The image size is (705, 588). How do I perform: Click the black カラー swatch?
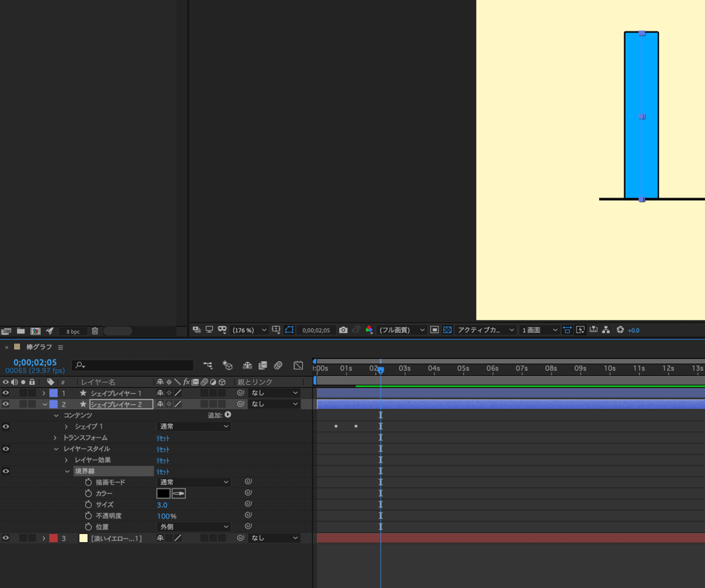[x=163, y=493]
